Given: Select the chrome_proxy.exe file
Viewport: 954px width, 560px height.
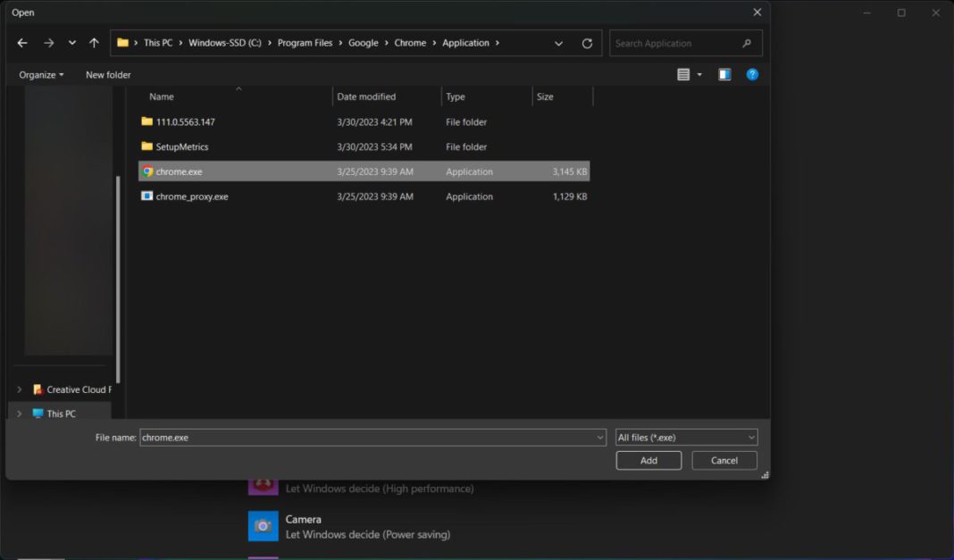Looking at the screenshot, I should [x=191, y=196].
